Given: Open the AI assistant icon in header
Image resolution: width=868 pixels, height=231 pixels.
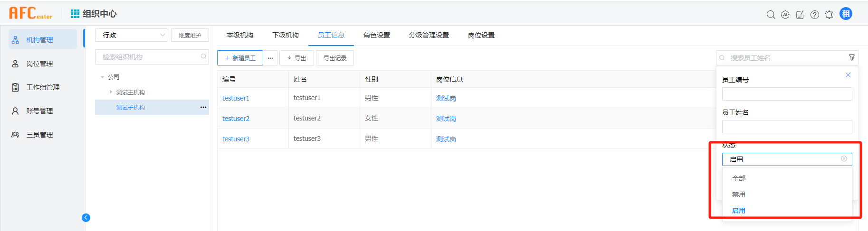Looking at the screenshot, I should (x=785, y=15).
